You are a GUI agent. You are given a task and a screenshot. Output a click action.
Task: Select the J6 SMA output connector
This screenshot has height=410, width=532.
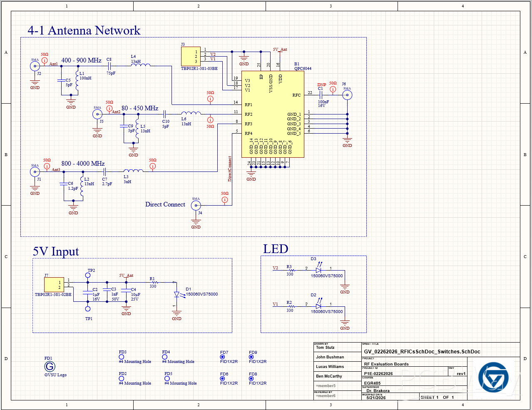pyautogui.click(x=347, y=95)
